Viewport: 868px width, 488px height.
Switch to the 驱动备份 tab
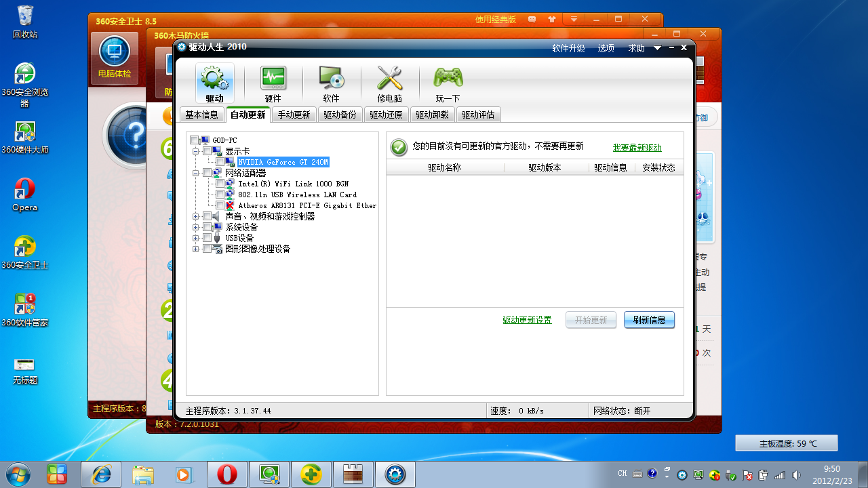pyautogui.click(x=340, y=115)
